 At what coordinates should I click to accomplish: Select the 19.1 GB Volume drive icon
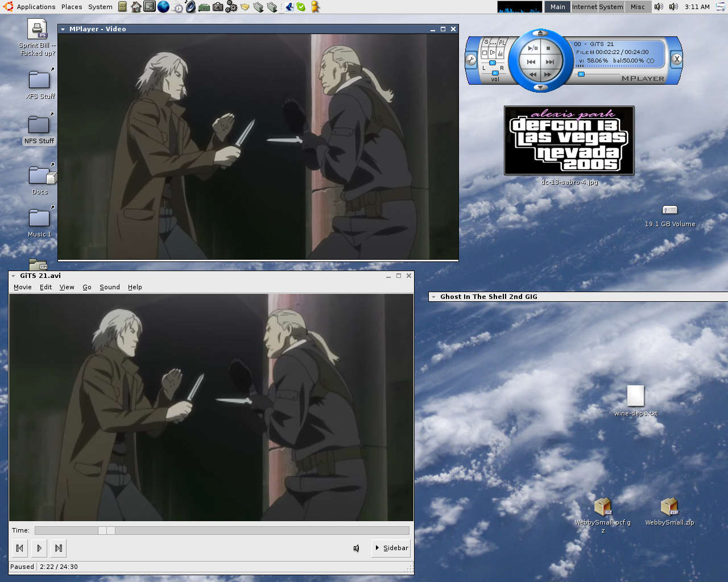click(670, 210)
